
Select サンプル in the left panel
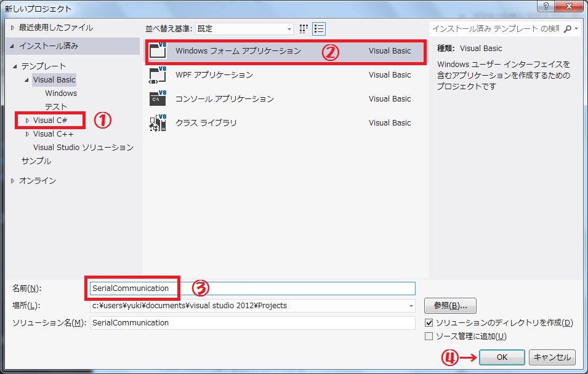pos(36,161)
